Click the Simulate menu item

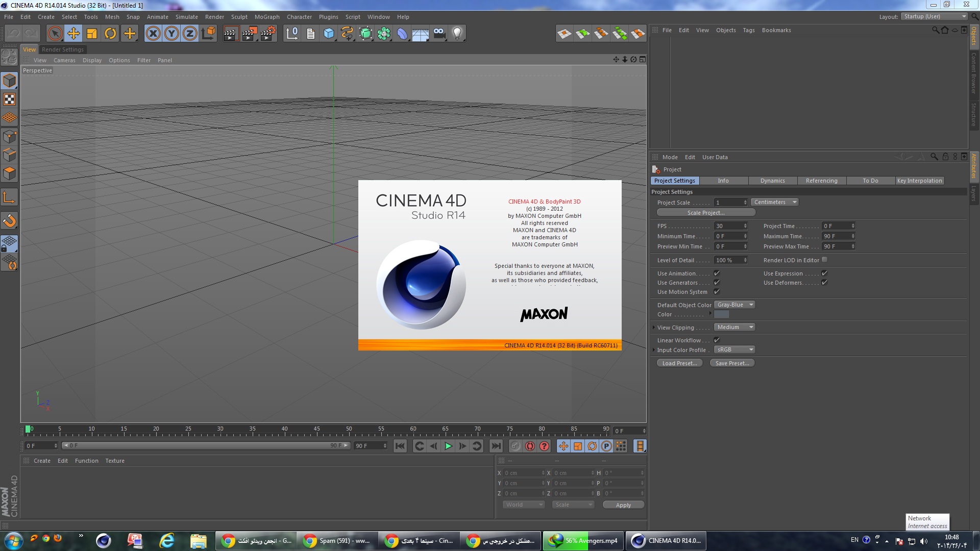point(186,17)
